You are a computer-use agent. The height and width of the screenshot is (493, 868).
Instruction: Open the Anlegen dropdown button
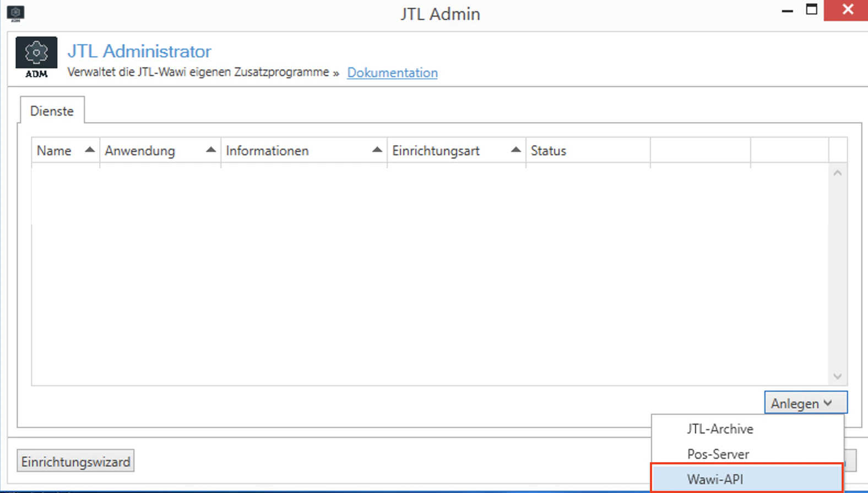point(806,403)
